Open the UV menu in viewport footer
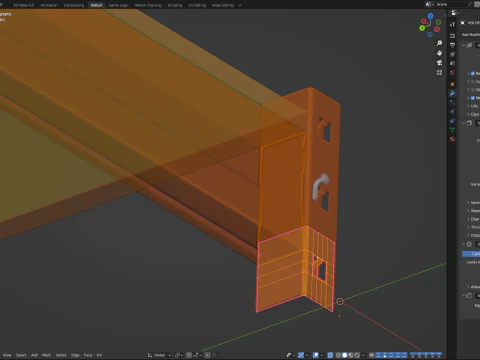 [x=99, y=355]
